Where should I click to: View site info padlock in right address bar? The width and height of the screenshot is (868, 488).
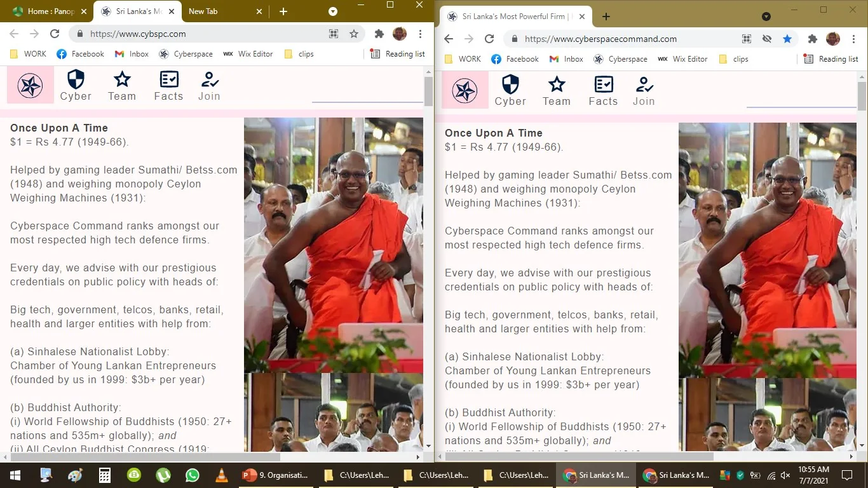coord(515,39)
